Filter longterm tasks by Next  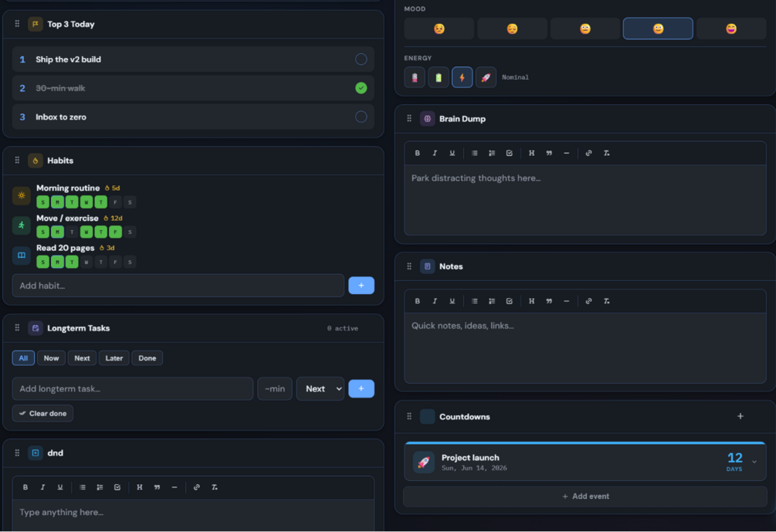point(82,357)
